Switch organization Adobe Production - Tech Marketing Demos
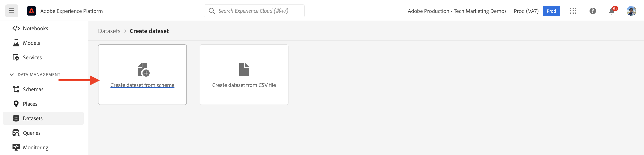This screenshot has width=644, height=155. click(x=457, y=11)
